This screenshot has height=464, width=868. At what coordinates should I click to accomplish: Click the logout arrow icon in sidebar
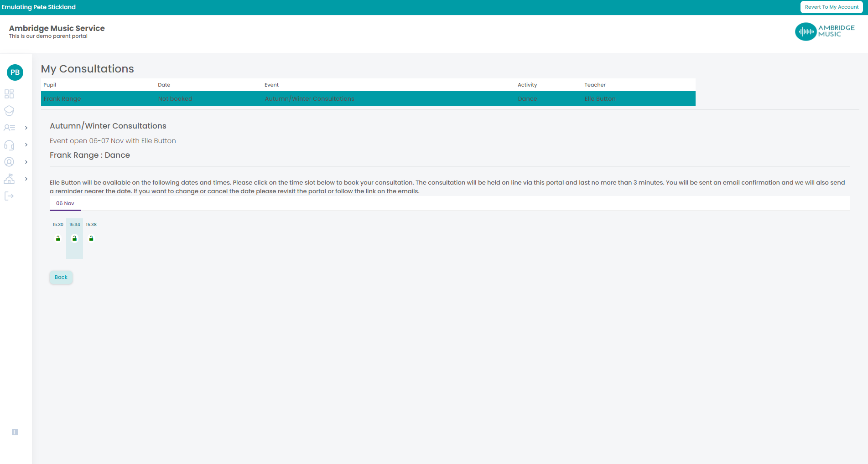pos(9,196)
